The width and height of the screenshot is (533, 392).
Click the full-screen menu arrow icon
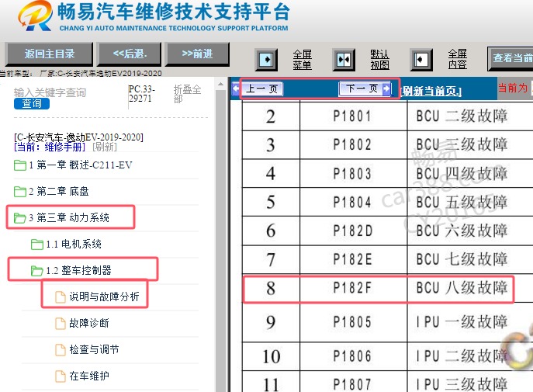[266, 60]
